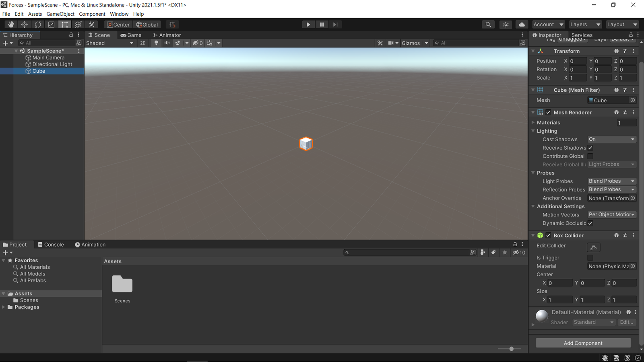Click the Play button
The height and width of the screenshot is (362, 644).
tap(308, 25)
